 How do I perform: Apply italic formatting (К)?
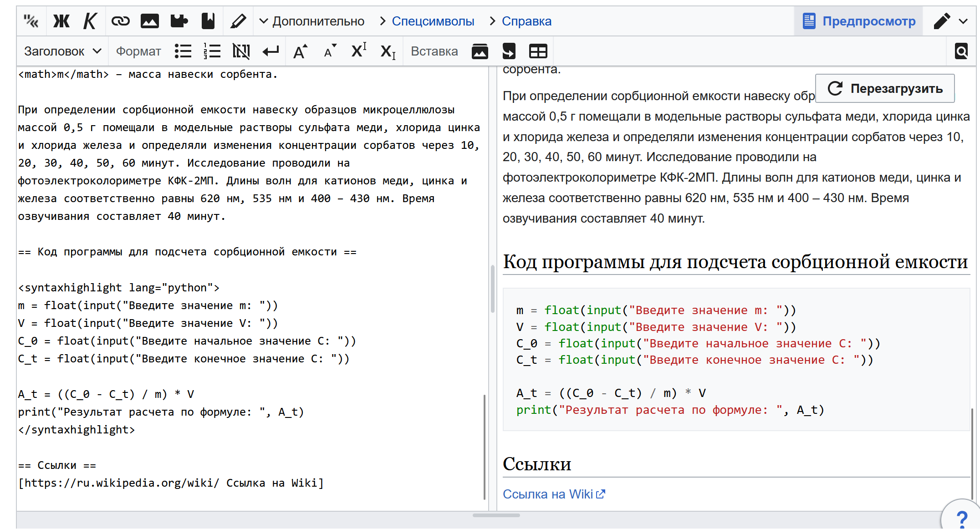pos(90,21)
